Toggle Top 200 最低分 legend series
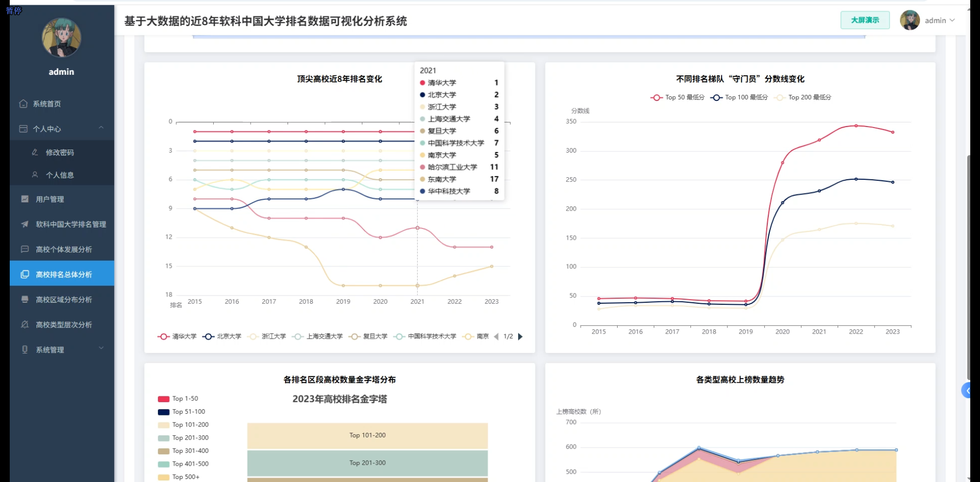Screen dimensions: 980x482 (x=803, y=97)
